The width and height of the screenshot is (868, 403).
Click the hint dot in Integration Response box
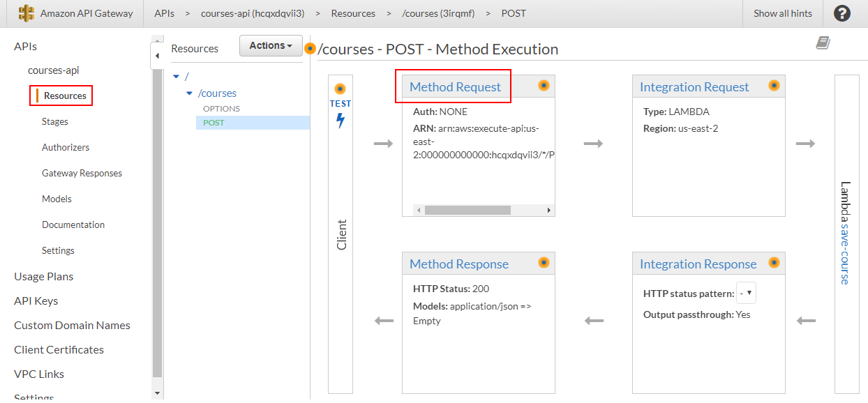point(774,263)
